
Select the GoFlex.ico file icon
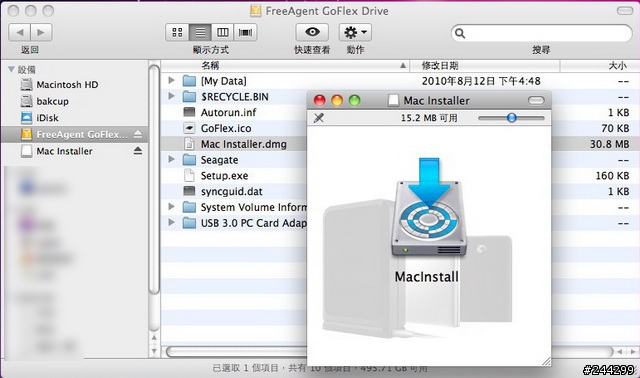pyautogui.click(x=189, y=128)
